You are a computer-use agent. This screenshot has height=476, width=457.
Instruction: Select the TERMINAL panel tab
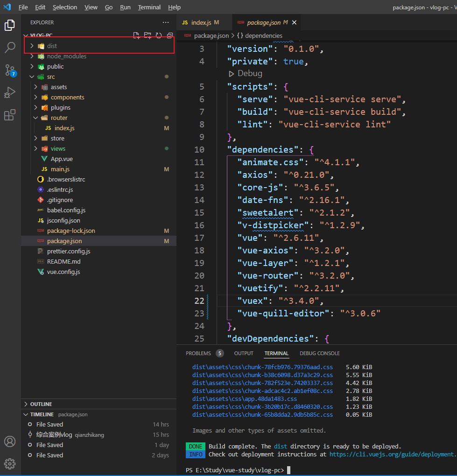(276, 353)
